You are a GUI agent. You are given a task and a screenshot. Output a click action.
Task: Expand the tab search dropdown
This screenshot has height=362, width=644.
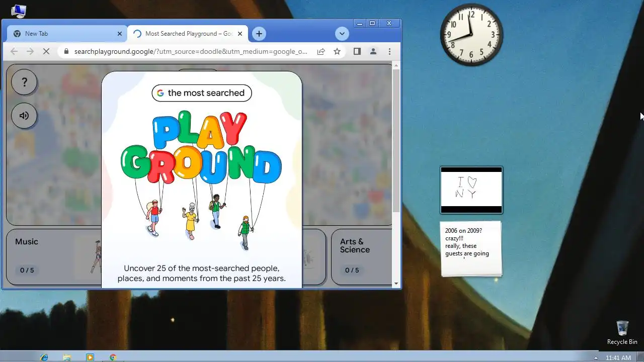[x=342, y=34]
